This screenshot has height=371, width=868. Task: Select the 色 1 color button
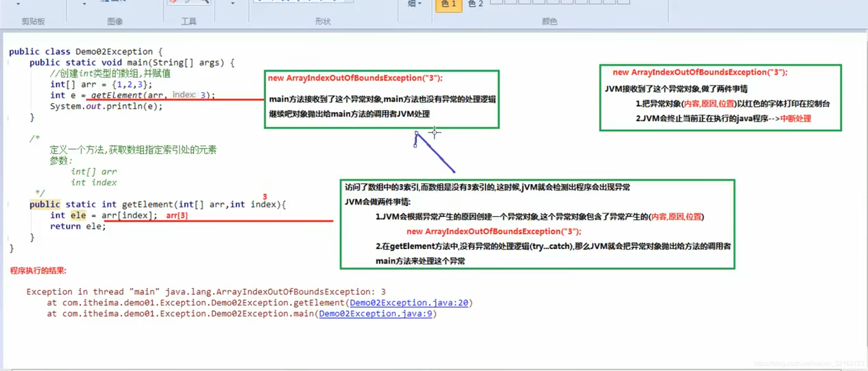point(449,5)
